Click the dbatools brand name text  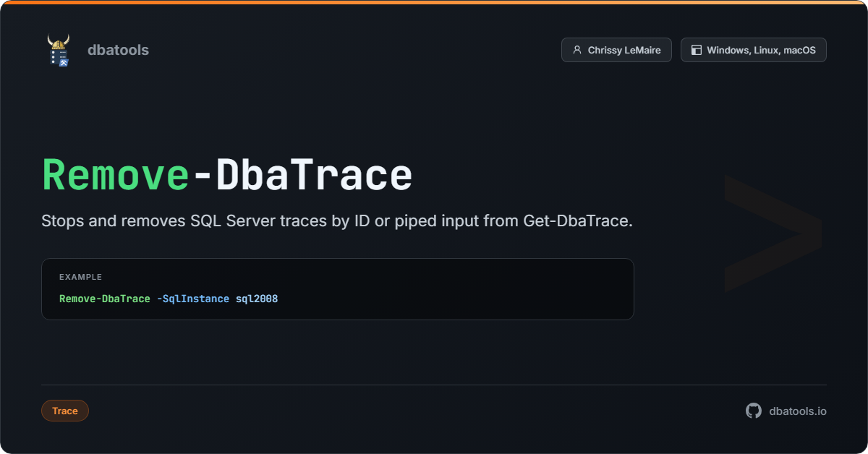(118, 50)
